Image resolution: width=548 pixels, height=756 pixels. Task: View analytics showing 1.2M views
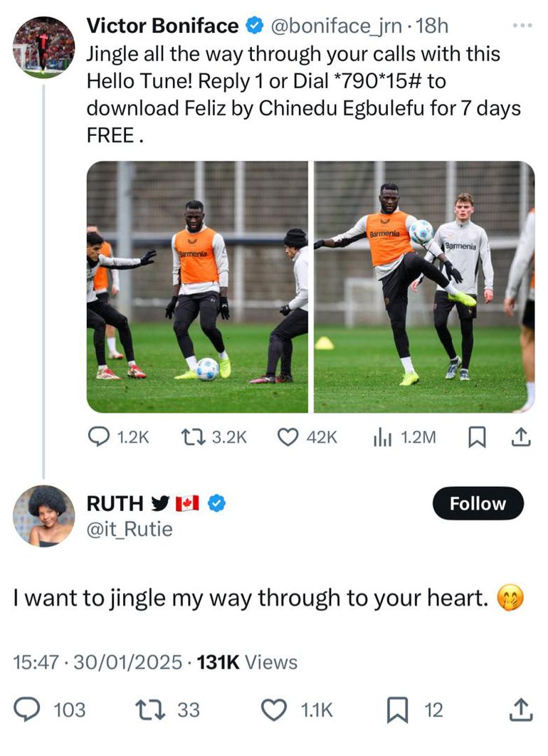pyautogui.click(x=381, y=437)
